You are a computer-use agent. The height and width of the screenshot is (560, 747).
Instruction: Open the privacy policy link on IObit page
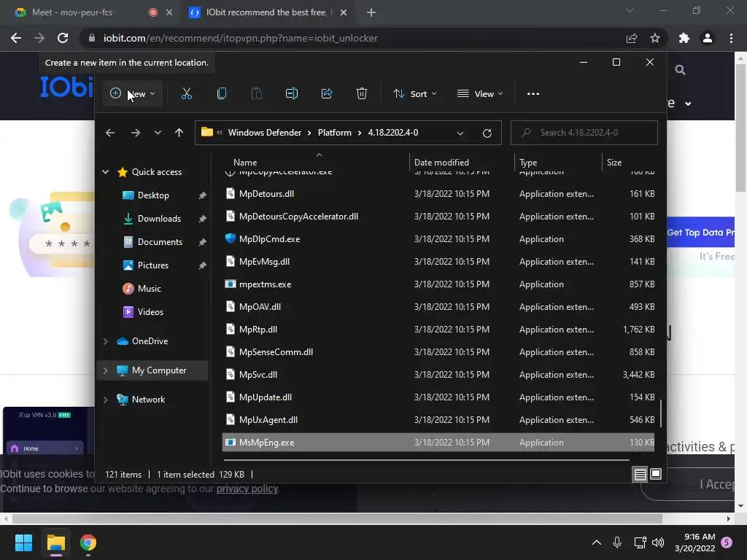(x=247, y=489)
